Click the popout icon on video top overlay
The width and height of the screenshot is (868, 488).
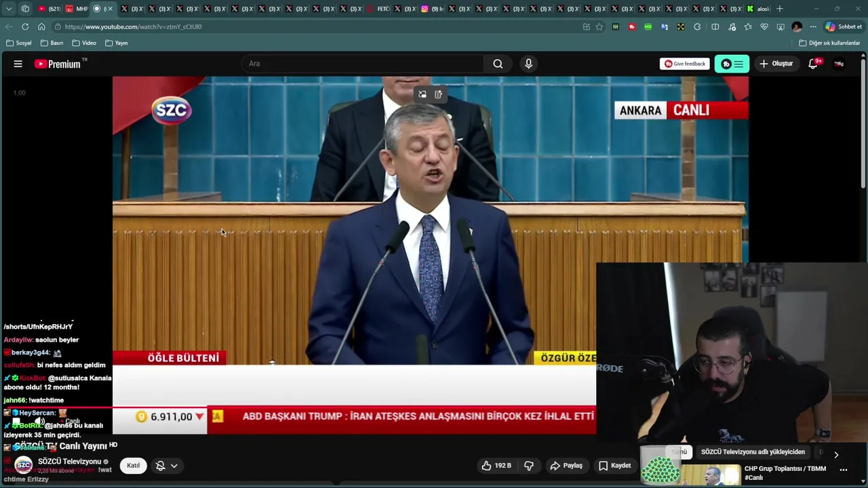pyautogui.click(x=422, y=94)
